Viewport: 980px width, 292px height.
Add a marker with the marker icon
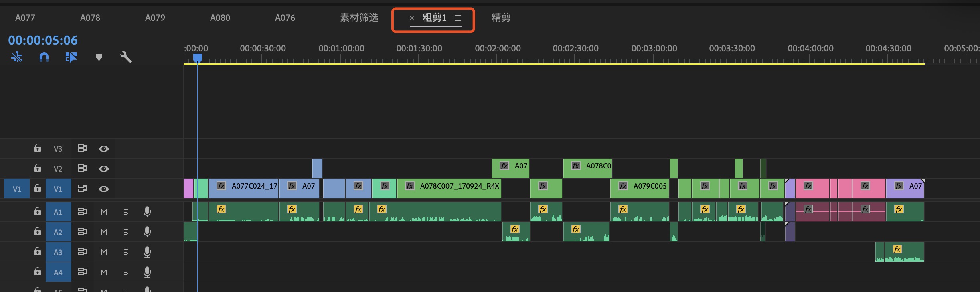point(99,57)
